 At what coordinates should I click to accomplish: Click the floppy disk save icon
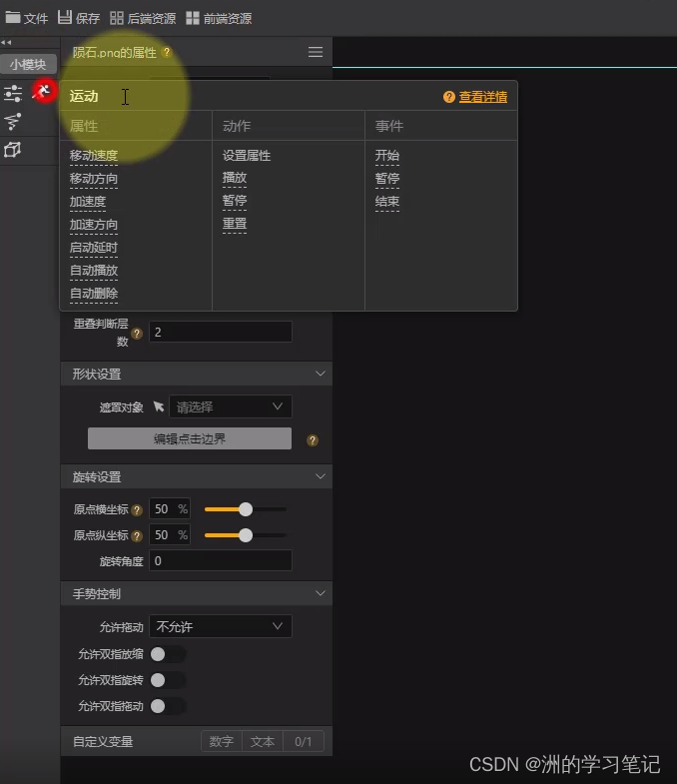click(65, 18)
